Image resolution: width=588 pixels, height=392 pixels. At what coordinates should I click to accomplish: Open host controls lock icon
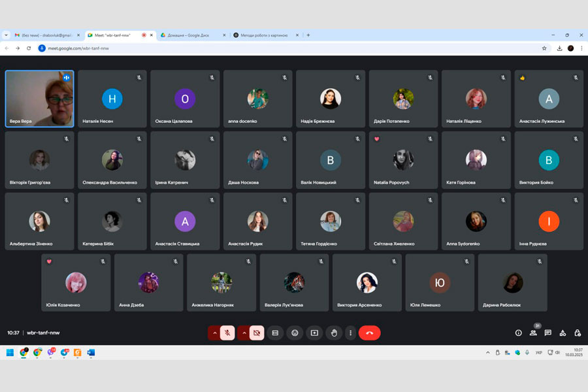[578, 333]
